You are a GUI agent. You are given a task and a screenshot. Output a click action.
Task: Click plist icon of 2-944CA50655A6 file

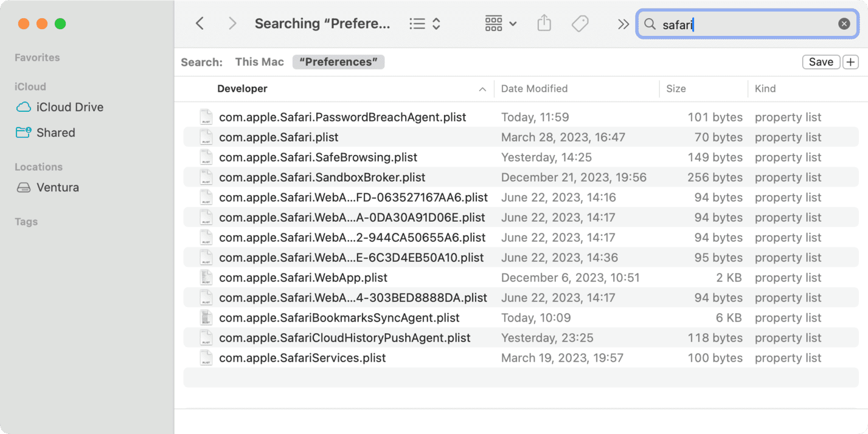coord(207,238)
